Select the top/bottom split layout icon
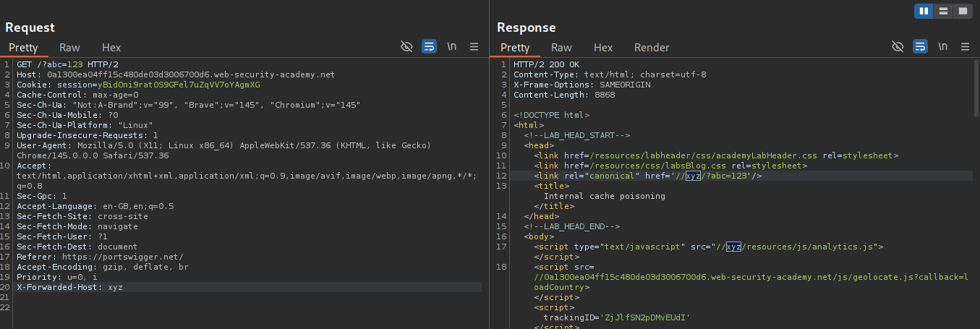Viewport: 980px width, 329px height. coord(943,11)
